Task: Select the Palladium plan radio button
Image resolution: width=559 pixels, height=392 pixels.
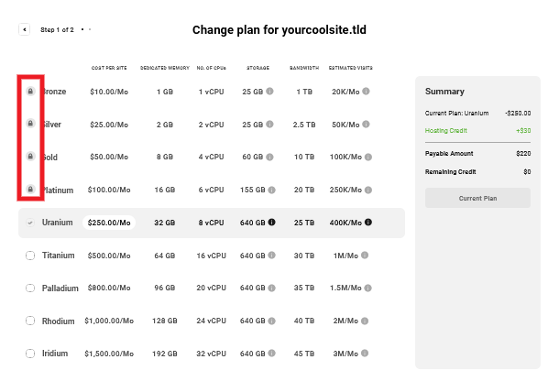Action: [x=30, y=288]
